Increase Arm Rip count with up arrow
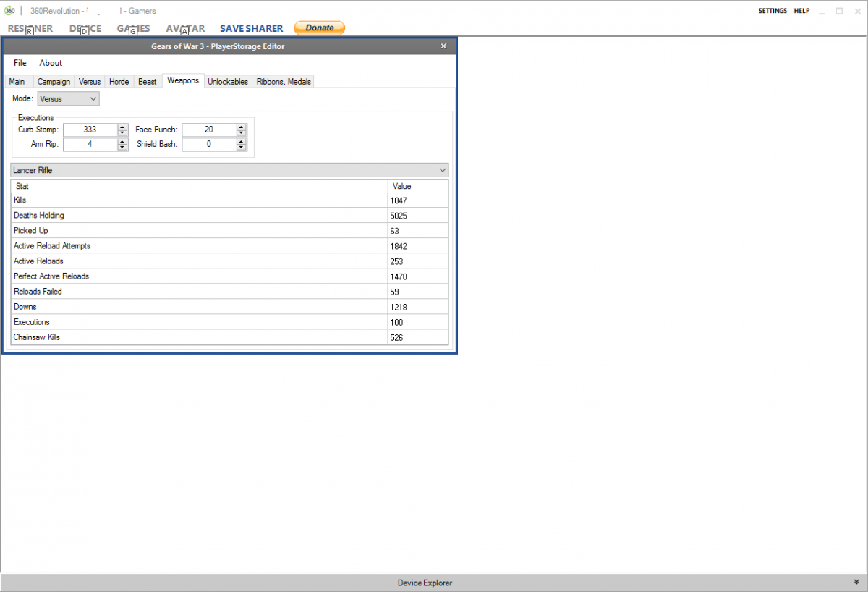The image size is (868, 592). [122, 141]
